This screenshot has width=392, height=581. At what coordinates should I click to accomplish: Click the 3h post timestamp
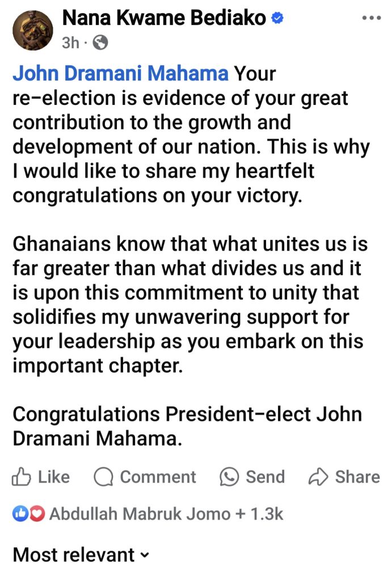(70, 43)
